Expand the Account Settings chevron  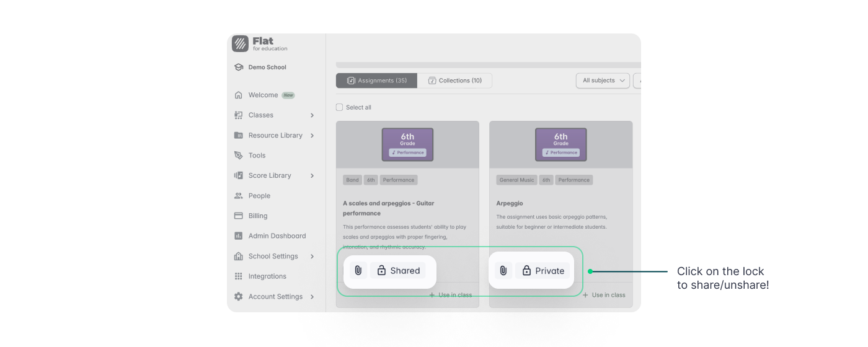coord(312,297)
